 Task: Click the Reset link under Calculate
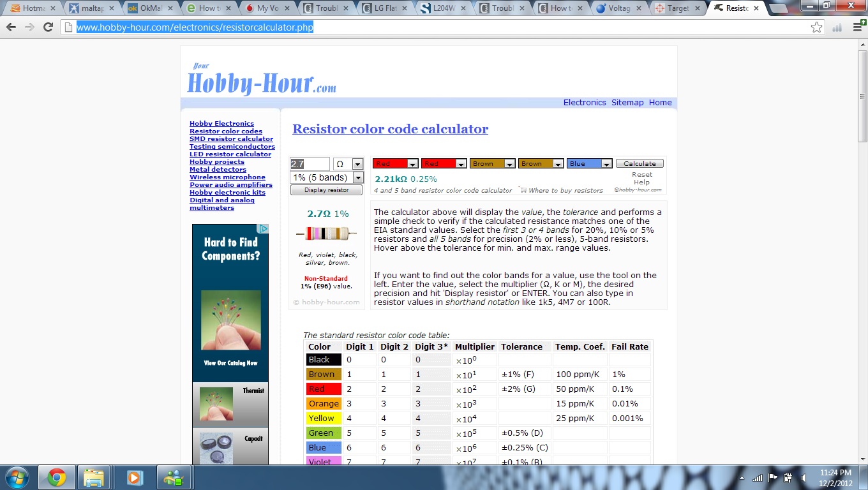[x=642, y=175]
